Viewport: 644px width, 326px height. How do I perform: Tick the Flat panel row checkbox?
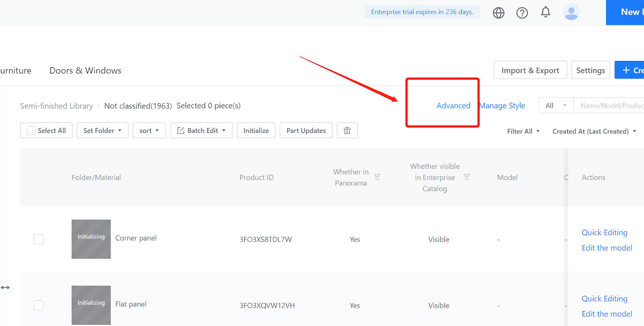point(39,305)
